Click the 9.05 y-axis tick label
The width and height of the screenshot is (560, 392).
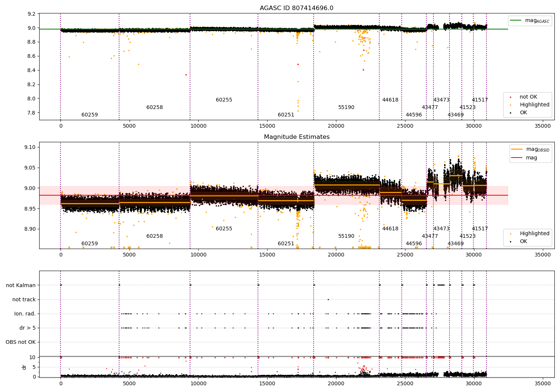30,168
